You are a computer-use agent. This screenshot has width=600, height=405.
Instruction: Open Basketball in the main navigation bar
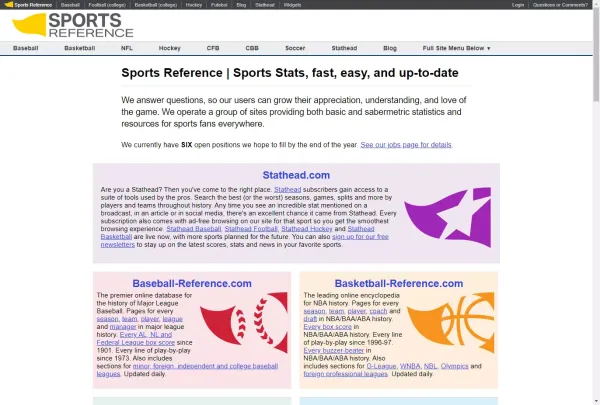tap(80, 48)
